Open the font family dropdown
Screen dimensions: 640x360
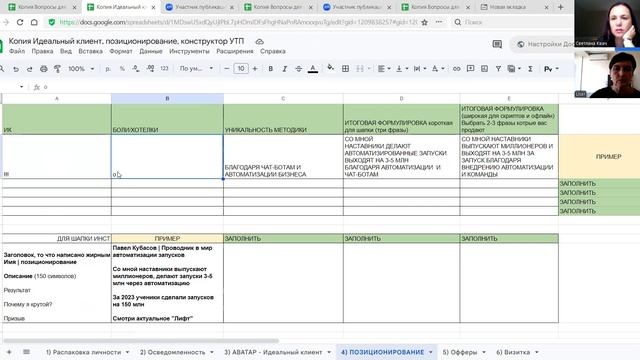[196, 69]
